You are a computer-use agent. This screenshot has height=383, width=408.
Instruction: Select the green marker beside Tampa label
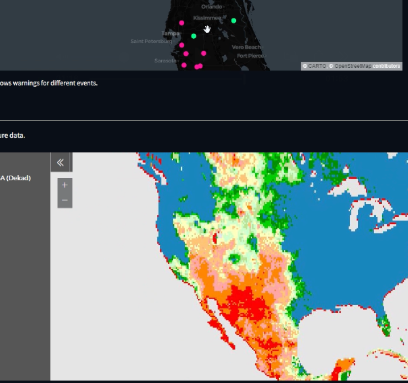pos(194,36)
